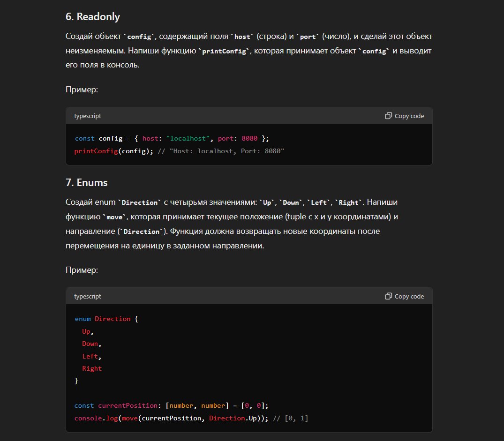Click the "enum Direction {" line
This screenshot has height=441, width=504.
pyautogui.click(x=106, y=319)
